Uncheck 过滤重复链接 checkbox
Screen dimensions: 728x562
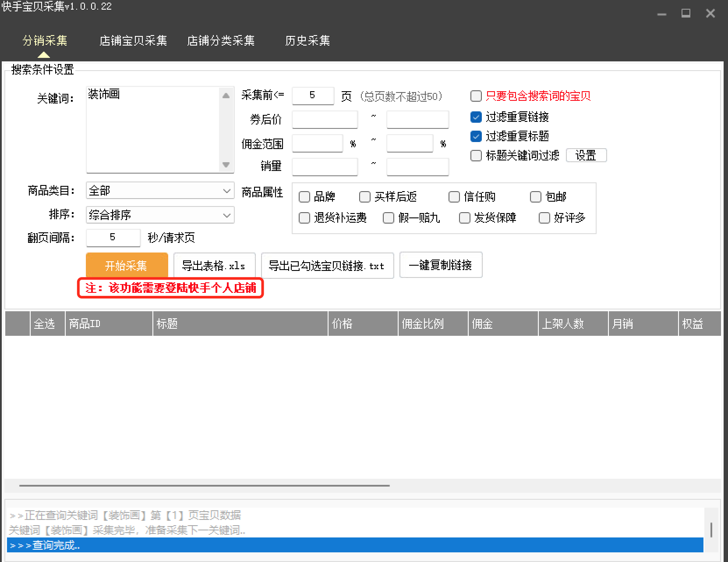pyautogui.click(x=476, y=117)
